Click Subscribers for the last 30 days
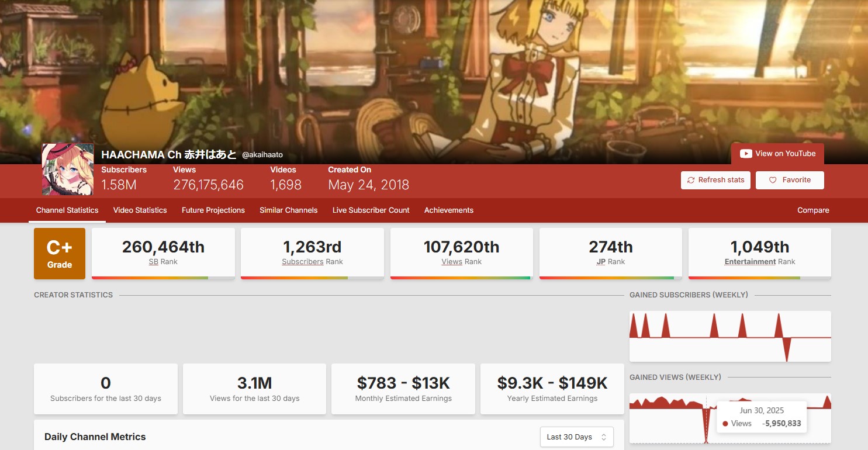The height and width of the screenshot is (450, 868). click(x=106, y=399)
